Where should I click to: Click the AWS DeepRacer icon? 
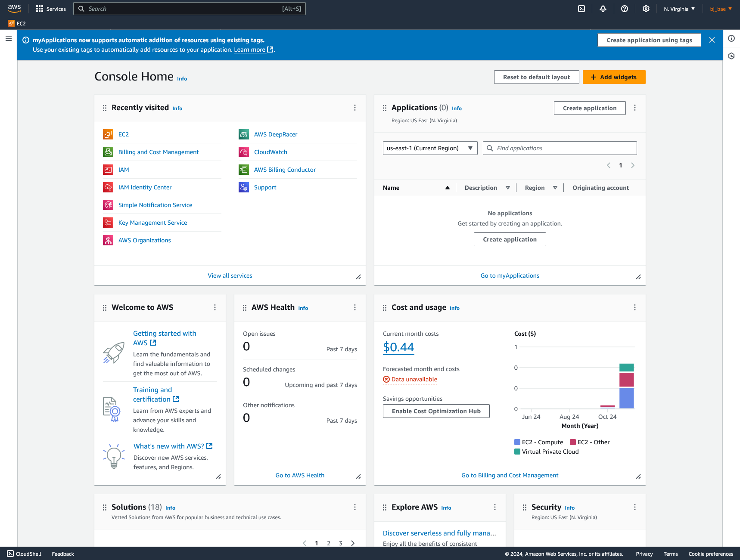point(243,134)
